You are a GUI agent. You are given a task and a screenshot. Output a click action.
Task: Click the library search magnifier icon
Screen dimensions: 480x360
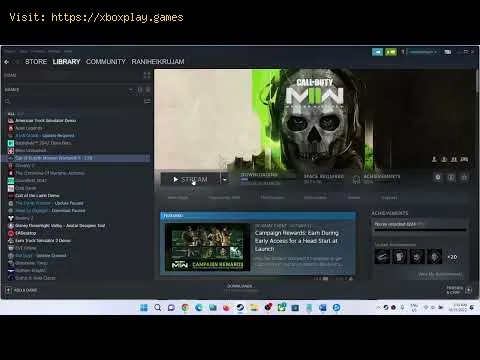[8, 101]
